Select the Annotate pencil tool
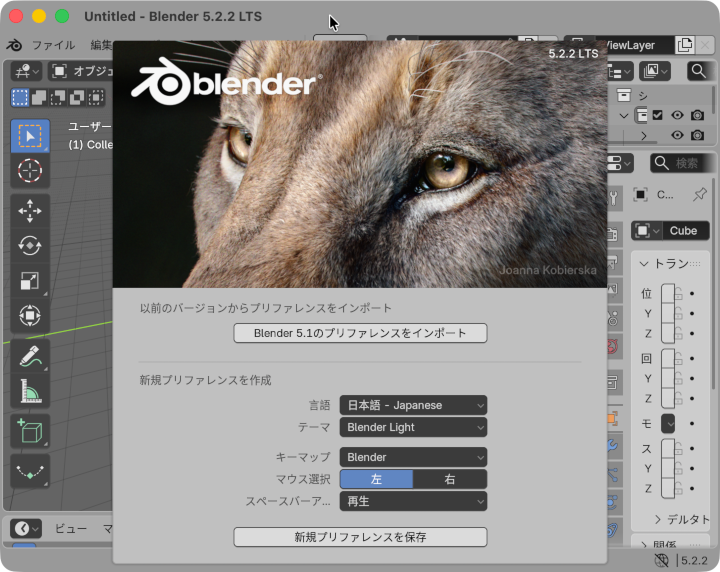This screenshot has height=572, width=720. 30,356
